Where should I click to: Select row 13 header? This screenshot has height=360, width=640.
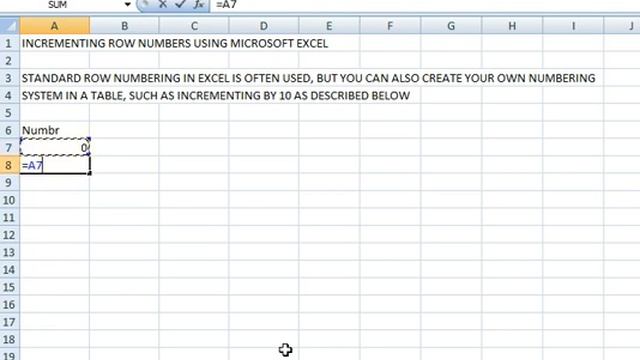(x=9, y=252)
